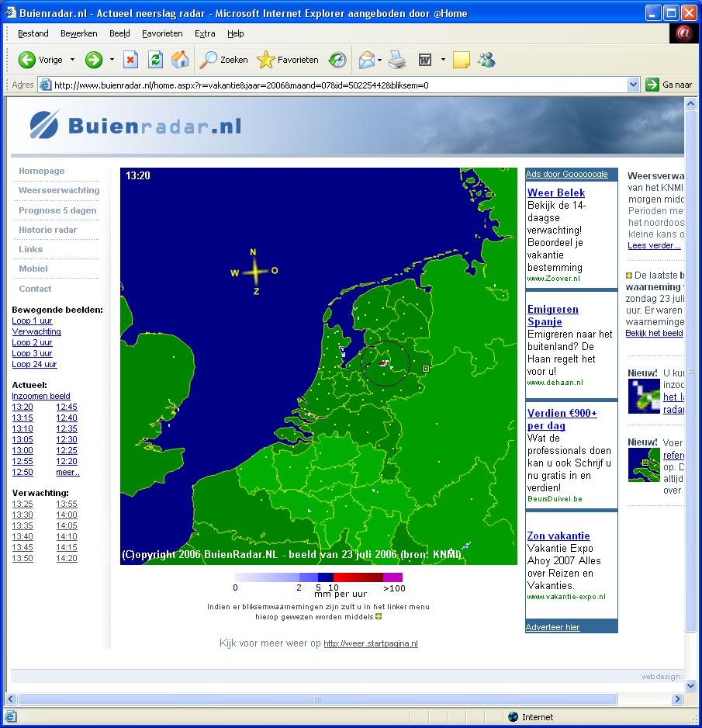
Task: Stop page loading with red X icon
Action: (x=131, y=60)
